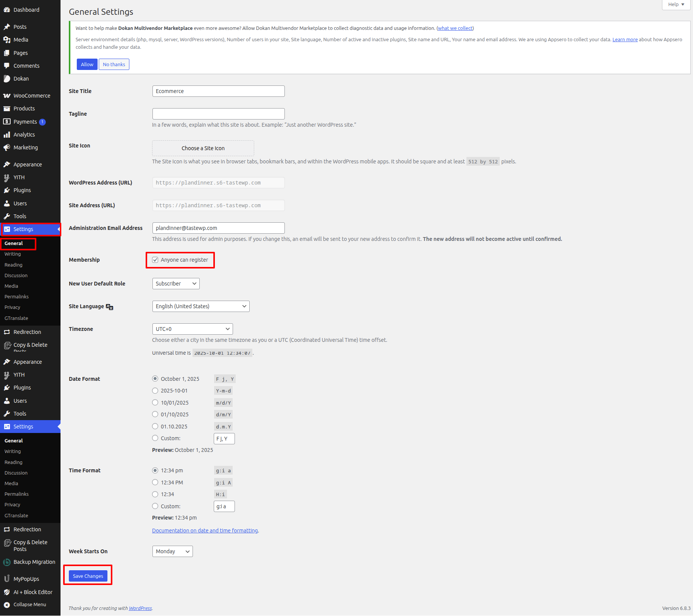Click the MyPopUps icon in sidebar
The image size is (693, 616).
[7, 579]
